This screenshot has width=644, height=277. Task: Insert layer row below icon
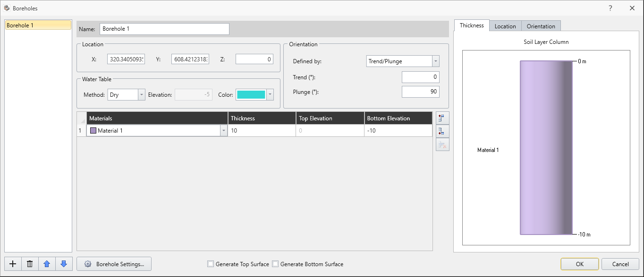pos(442,131)
